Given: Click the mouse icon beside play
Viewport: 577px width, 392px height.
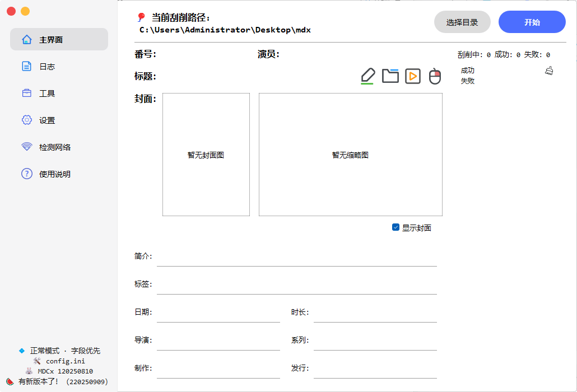Looking at the screenshot, I should pyautogui.click(x=435, y=76).
